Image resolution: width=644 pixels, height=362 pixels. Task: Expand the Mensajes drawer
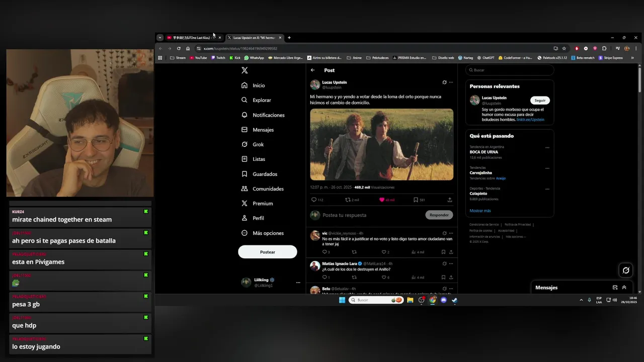[624, 288]
